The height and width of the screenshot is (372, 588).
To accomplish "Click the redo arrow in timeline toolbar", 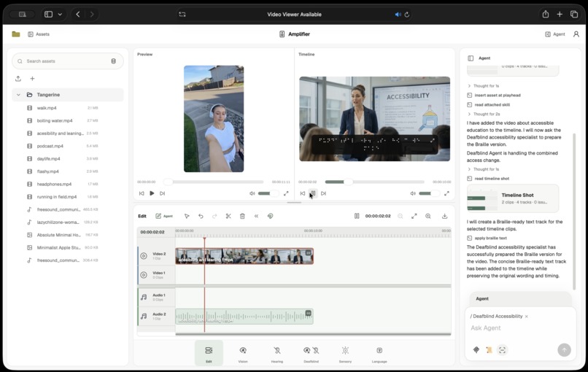I will 214,216.
